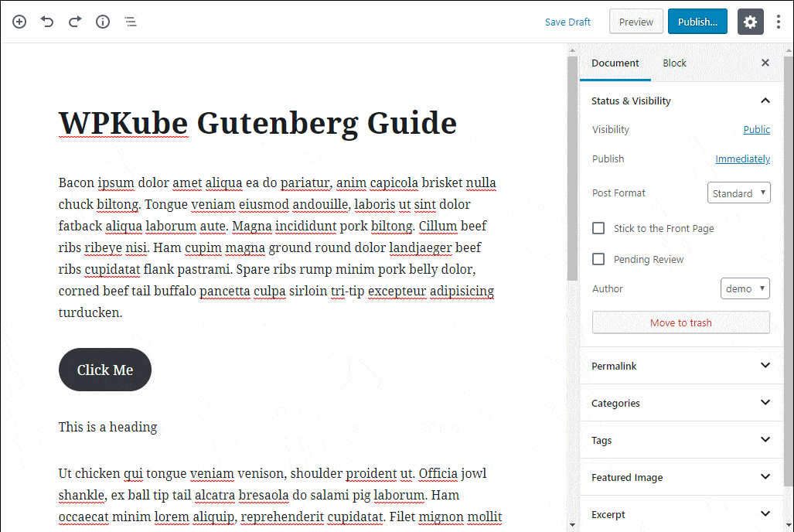The image size is (794, 532).
Task: Click the 'Ut chicken qui tongue' paragraph
Action: (x=281, y=495)
